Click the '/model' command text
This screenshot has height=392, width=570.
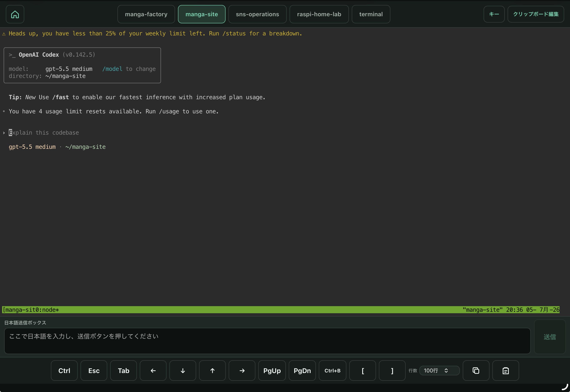point(112,69)
